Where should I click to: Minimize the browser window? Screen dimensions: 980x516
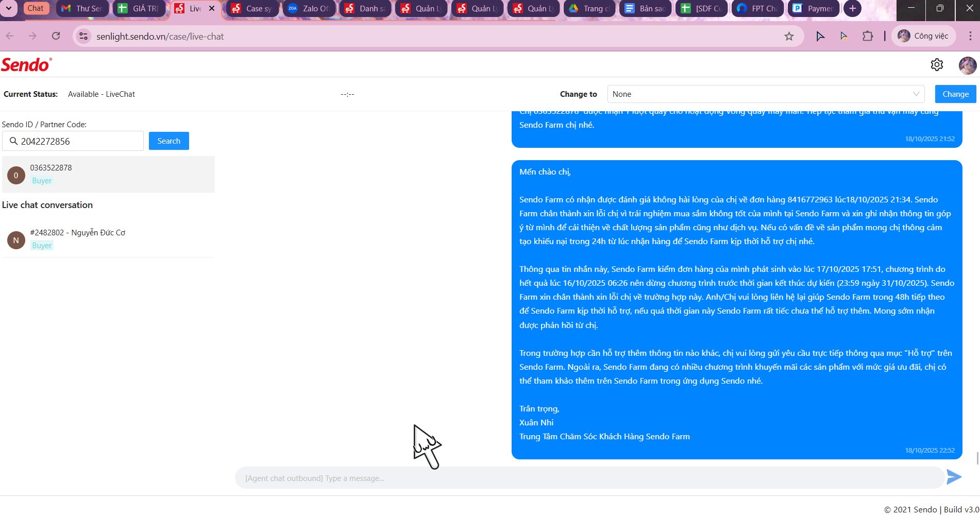coord(911,8)
